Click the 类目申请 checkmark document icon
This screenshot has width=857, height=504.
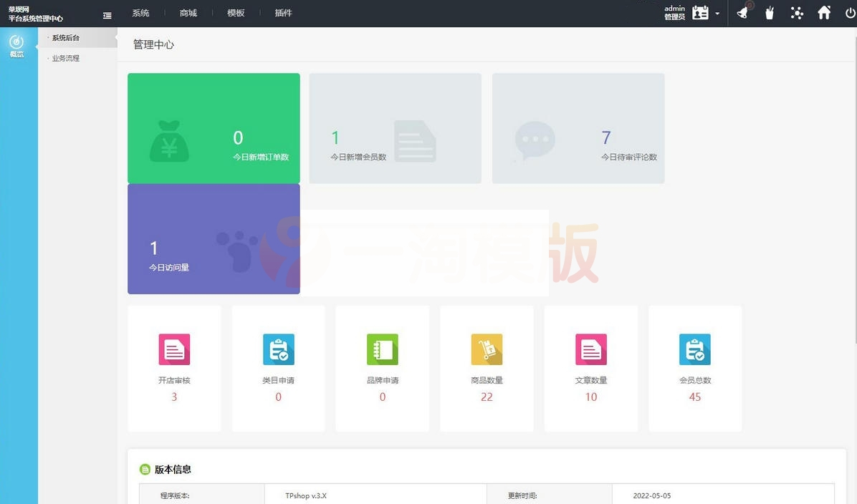278,349
